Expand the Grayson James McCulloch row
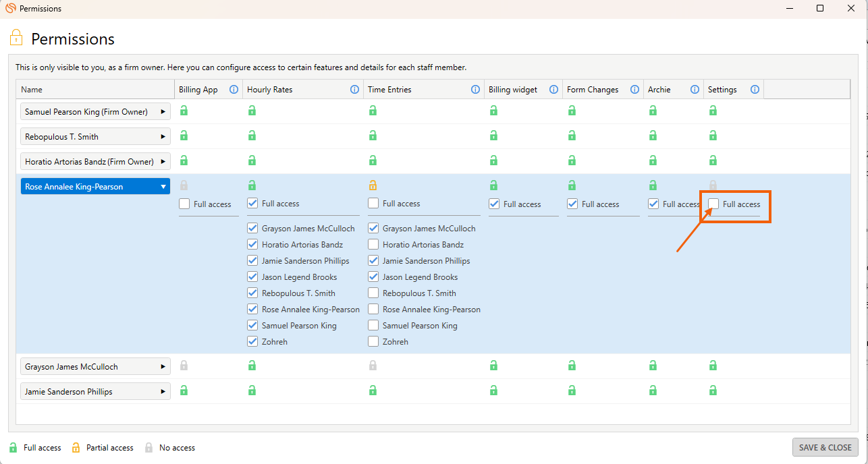868x464 pixels. coord(95,367)
